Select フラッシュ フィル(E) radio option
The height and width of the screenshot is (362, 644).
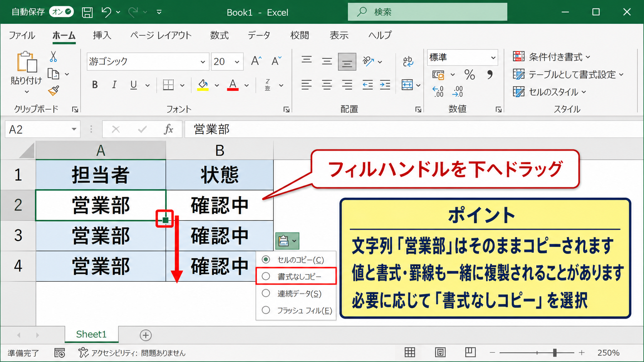pos(266,310)
